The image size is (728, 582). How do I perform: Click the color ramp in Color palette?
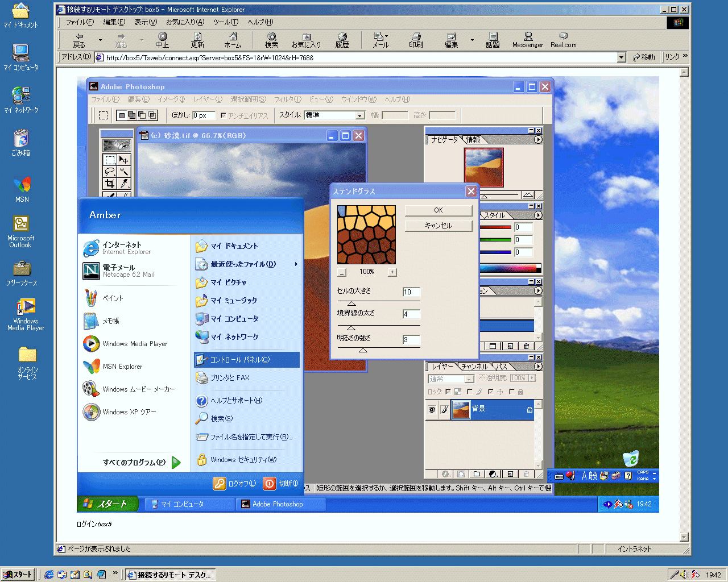pyautogui.click(x=510, y=268)
